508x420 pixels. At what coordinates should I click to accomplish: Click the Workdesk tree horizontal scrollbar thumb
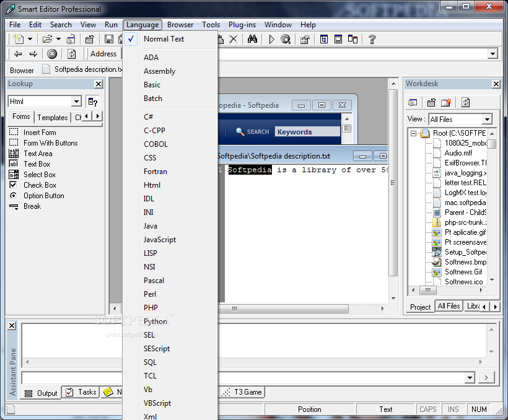pos(428,290)
